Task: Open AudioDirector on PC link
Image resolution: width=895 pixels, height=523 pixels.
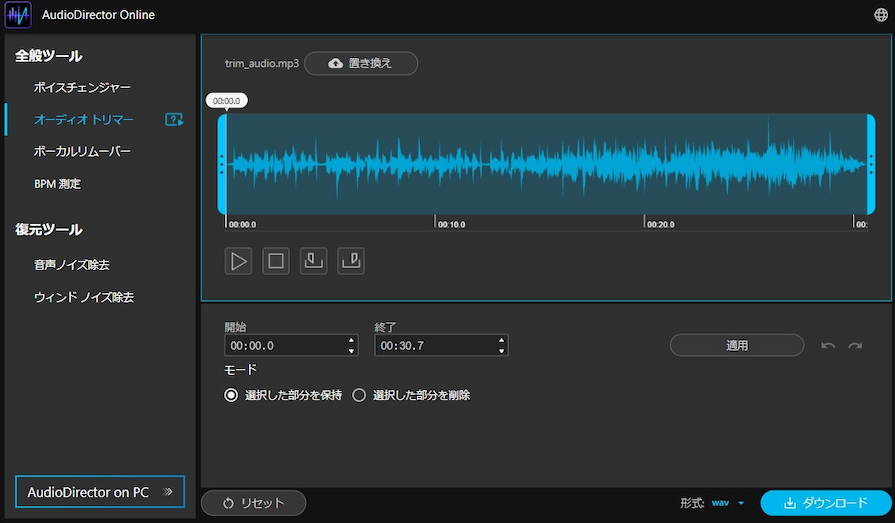Action: pyautogui.click(x=100, y=492)
